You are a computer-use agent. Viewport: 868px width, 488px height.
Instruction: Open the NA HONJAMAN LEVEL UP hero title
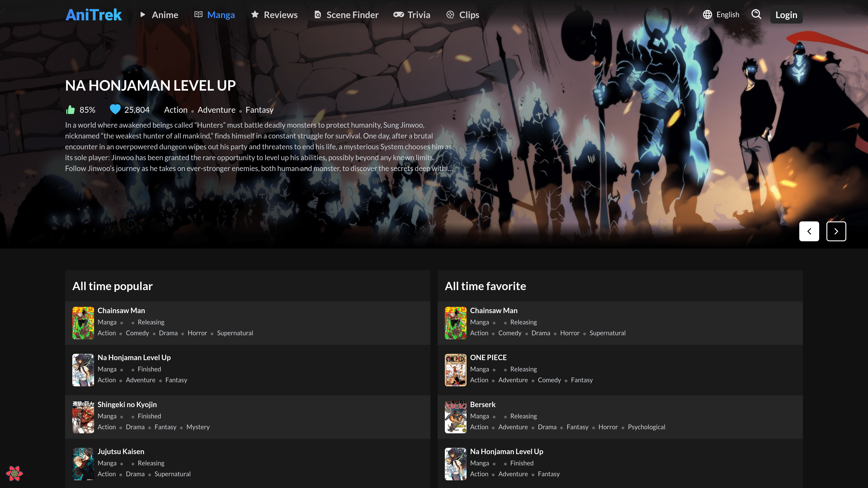[150, 86]
